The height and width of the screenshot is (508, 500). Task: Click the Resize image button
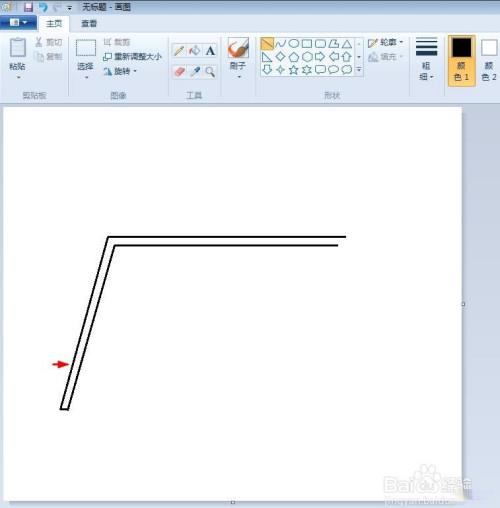pyautogui.click(x=132, y=57)
